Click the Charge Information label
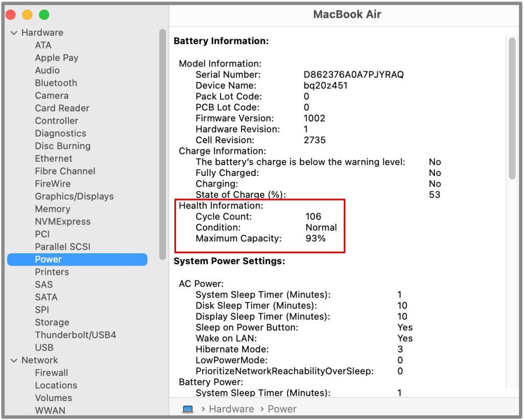The image size is (524, 420). 222,151
